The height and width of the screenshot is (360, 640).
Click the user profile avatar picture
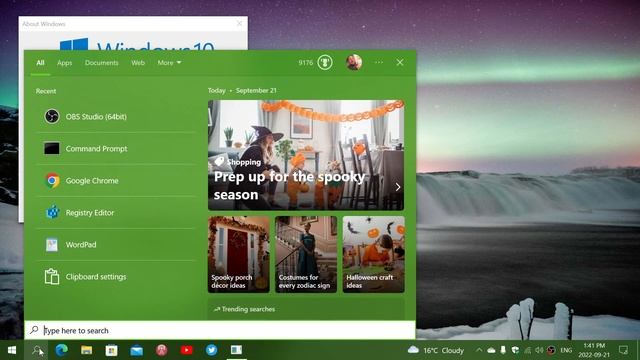point(354,62)
